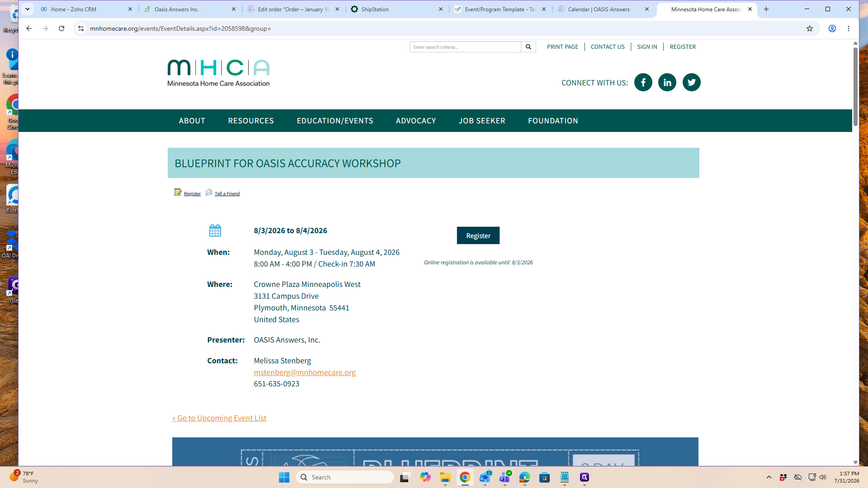Open volume control in system tray
Viewport: 868px width, 488px height.
(823, 477)
